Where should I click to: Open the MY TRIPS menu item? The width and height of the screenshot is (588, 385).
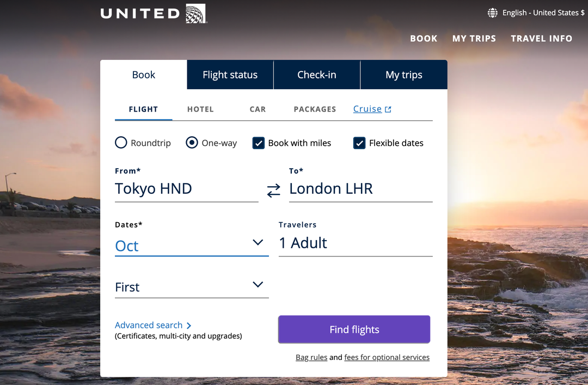474,38
